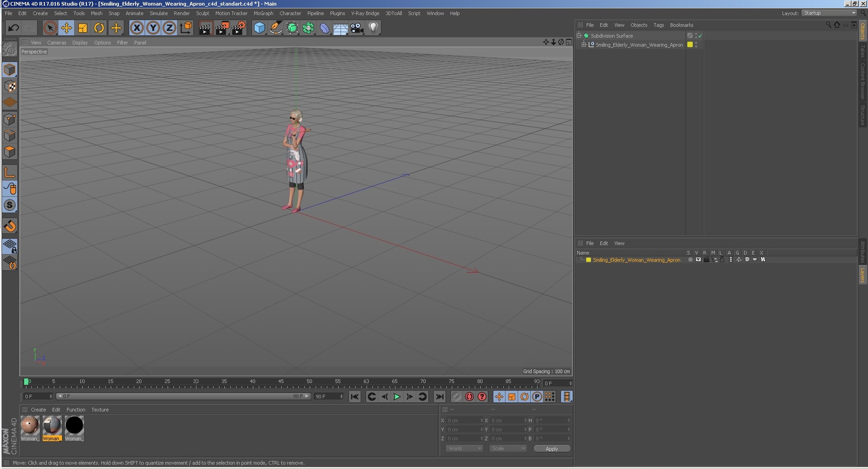Click the yellow layer swatch of object
This screenshot has width=868, height=469.
(x=690, y=44)
